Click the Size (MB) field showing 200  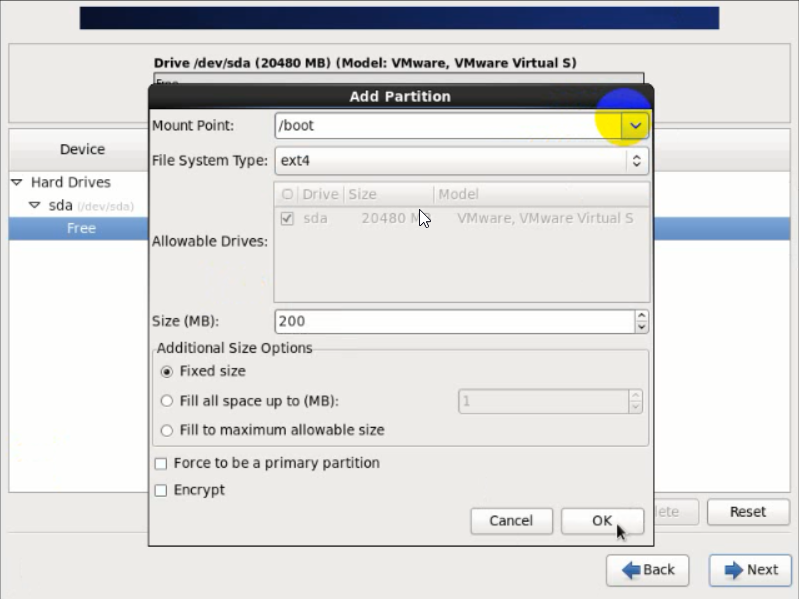[455, 321]
